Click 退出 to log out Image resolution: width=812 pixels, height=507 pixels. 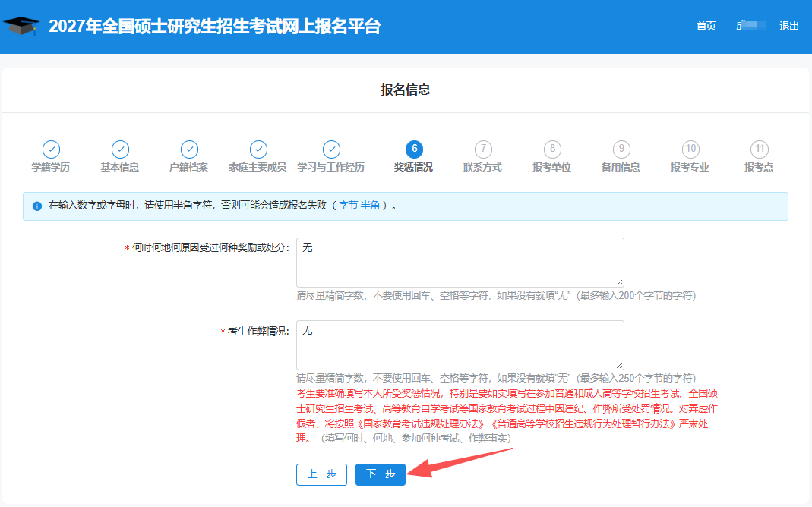(788, 26)
